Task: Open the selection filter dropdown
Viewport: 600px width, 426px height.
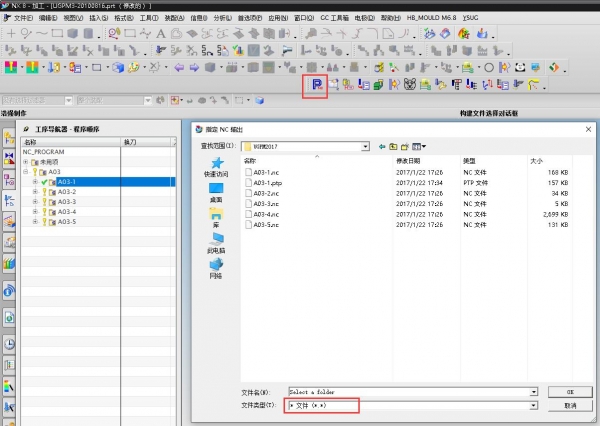Action: pyautogui.click(x=68, y=101)
